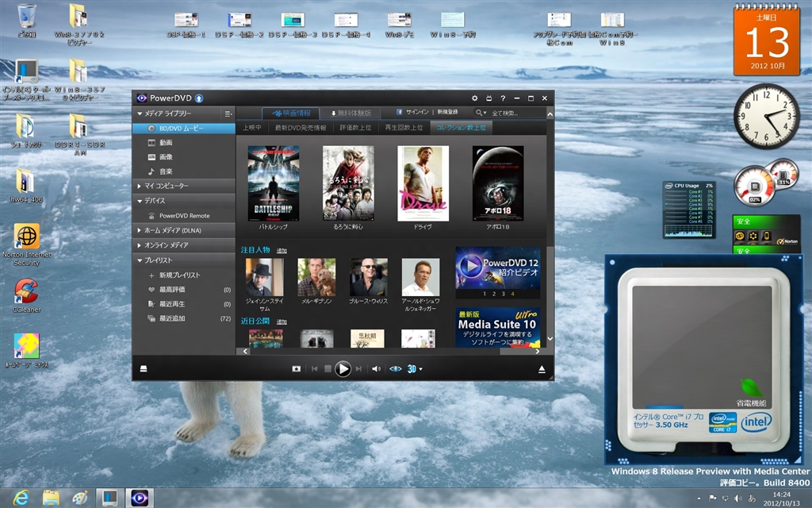Screen dimensions: 812x508
Task: Open the 評価数上位 sub-tab
Action: (355, 128)
